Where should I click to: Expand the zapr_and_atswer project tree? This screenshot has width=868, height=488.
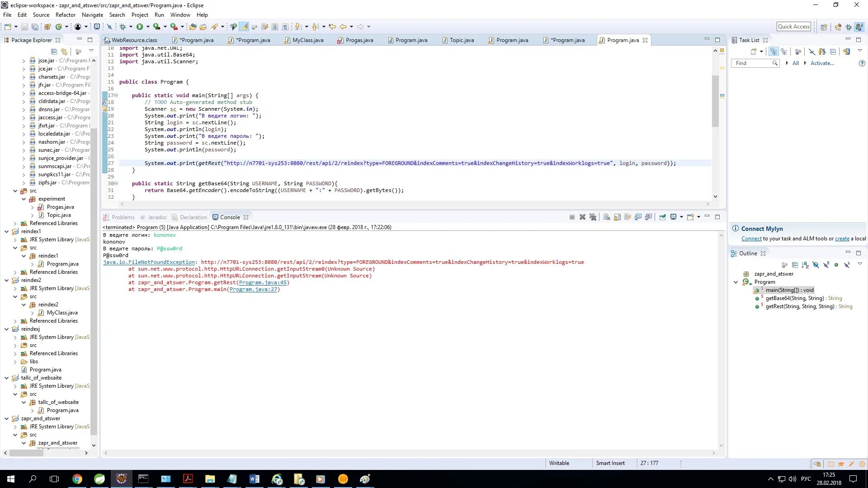[x=7, y=418]
